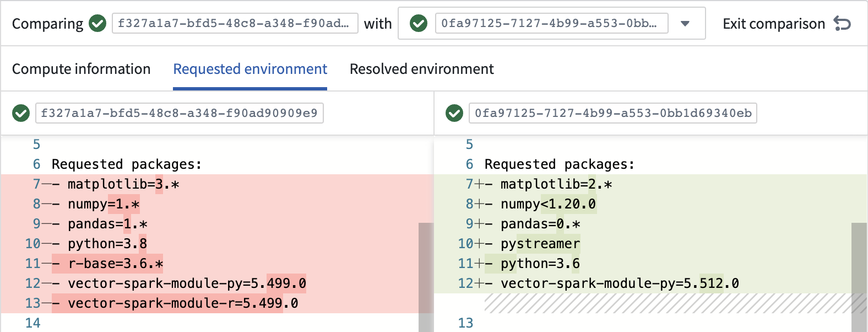Select the Requested environment tab
The image size is (868, 332).
[x=250, y=69]
